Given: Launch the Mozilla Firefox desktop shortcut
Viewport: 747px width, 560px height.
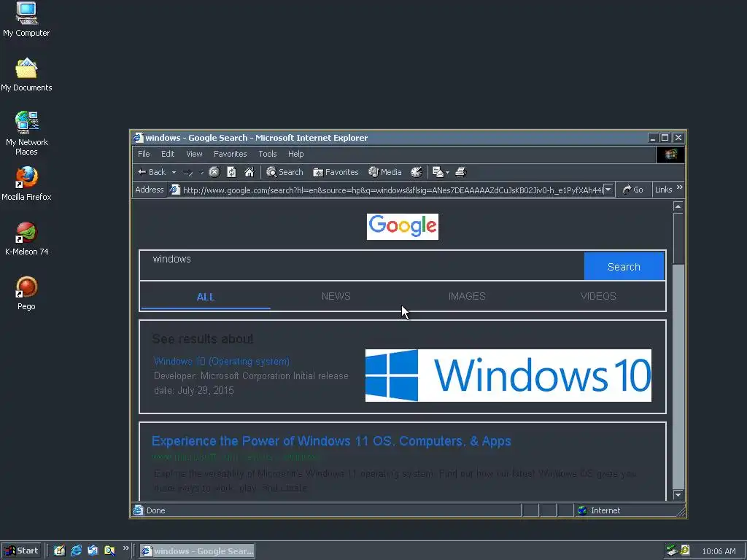Looking at the screenshot, I should [26, 184].
